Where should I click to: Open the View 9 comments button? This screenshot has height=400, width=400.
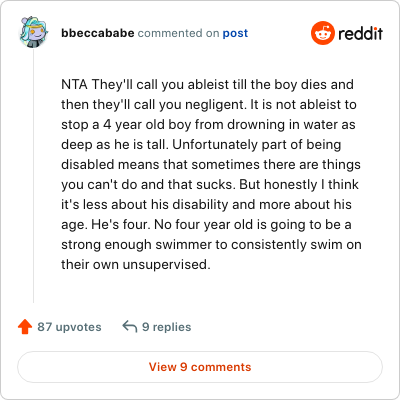point(200,367)
